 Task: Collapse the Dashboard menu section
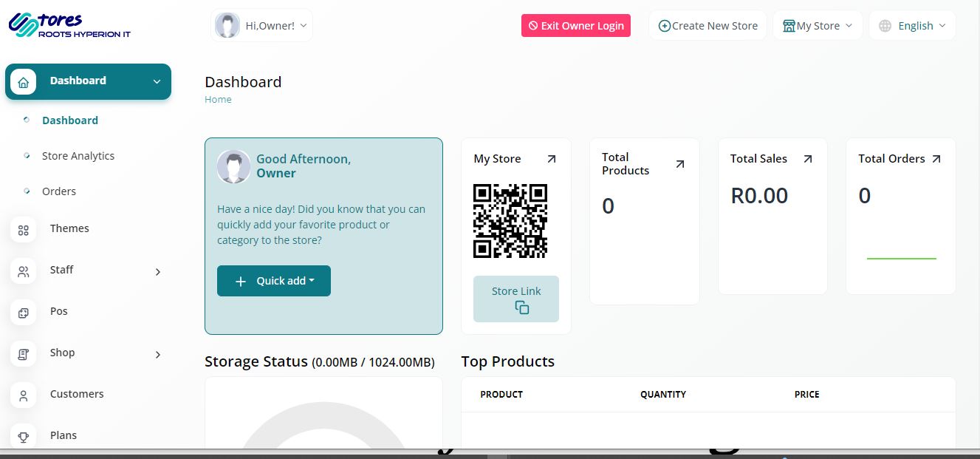click(x=157, y=82)
